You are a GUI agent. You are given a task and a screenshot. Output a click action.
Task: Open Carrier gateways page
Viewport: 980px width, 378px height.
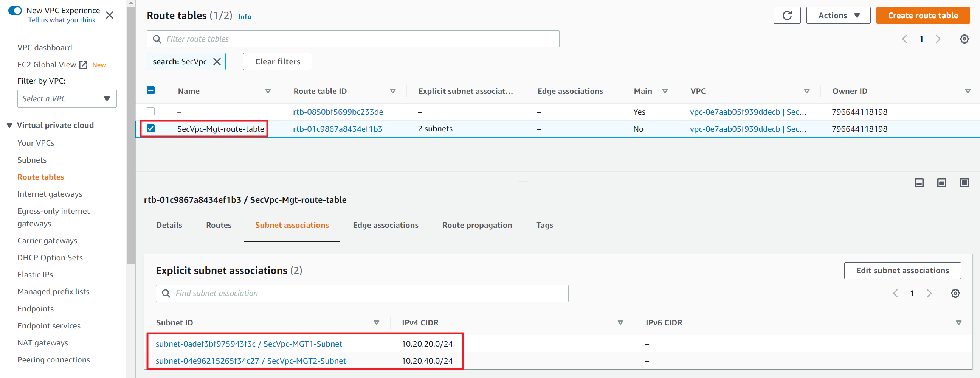pyautogui.click(x=47, y=241)
